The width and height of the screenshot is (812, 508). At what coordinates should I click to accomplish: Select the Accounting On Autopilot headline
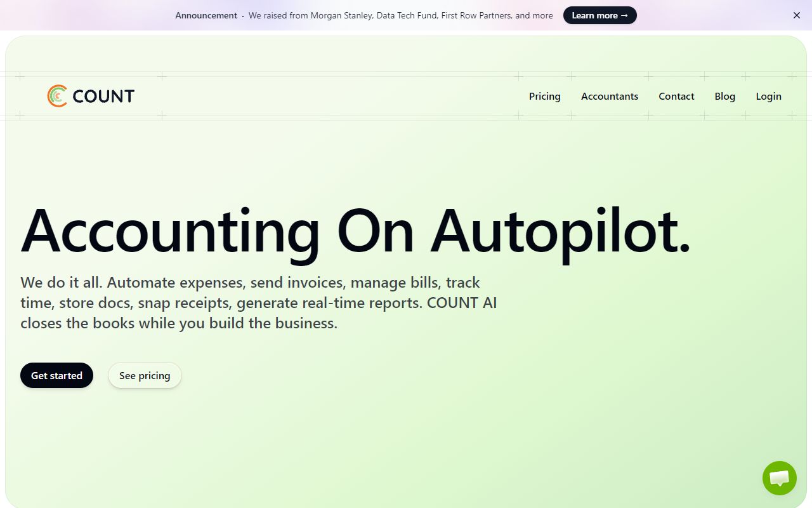tap(355, 231)
